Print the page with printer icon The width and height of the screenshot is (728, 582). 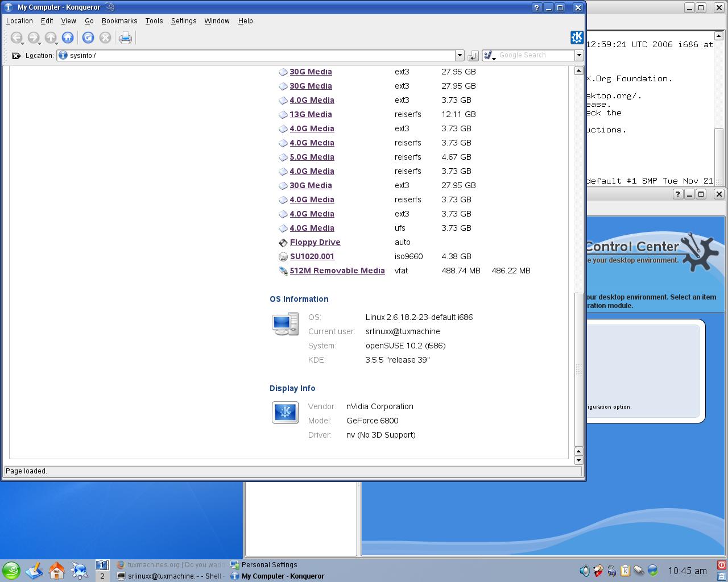click(126, 38)
